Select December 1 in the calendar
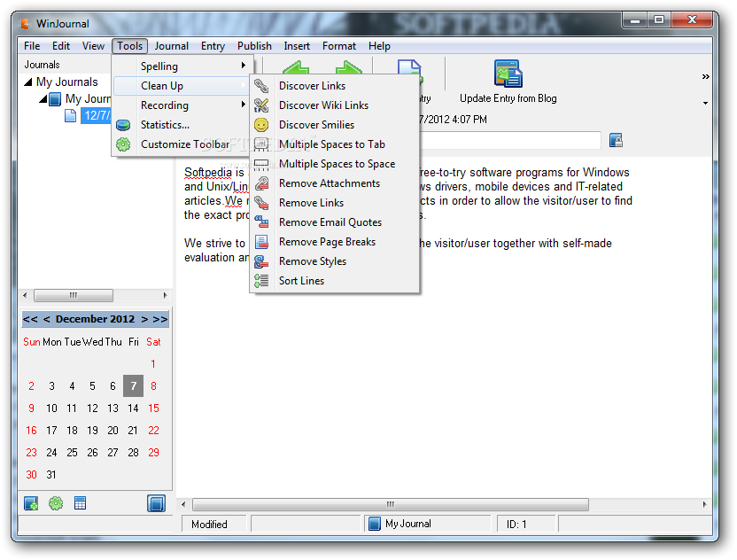 point(153,364)
